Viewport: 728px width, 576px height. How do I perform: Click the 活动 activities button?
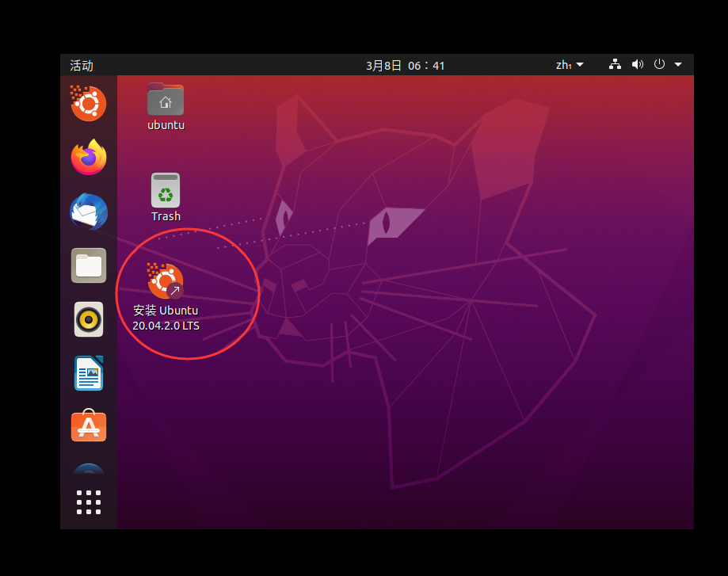82,66
